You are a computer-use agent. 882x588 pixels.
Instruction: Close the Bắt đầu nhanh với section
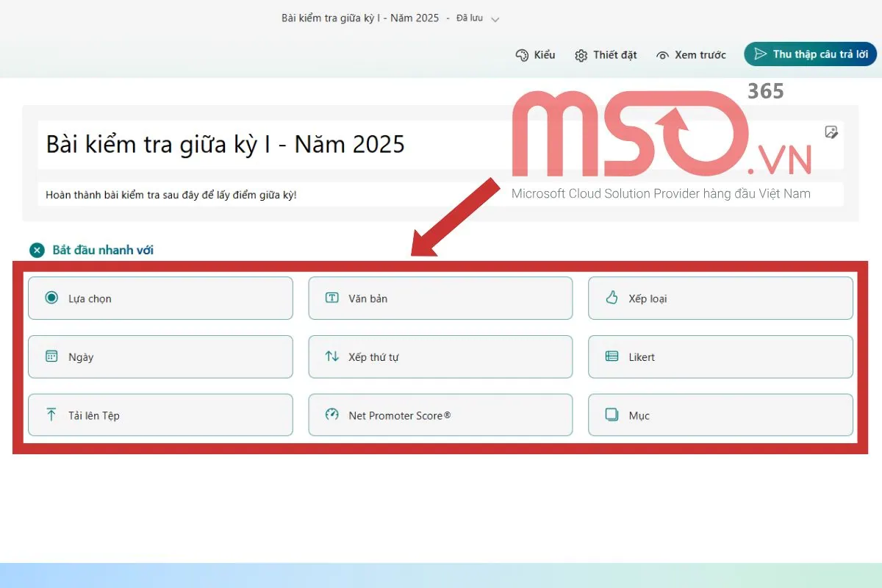37,250
